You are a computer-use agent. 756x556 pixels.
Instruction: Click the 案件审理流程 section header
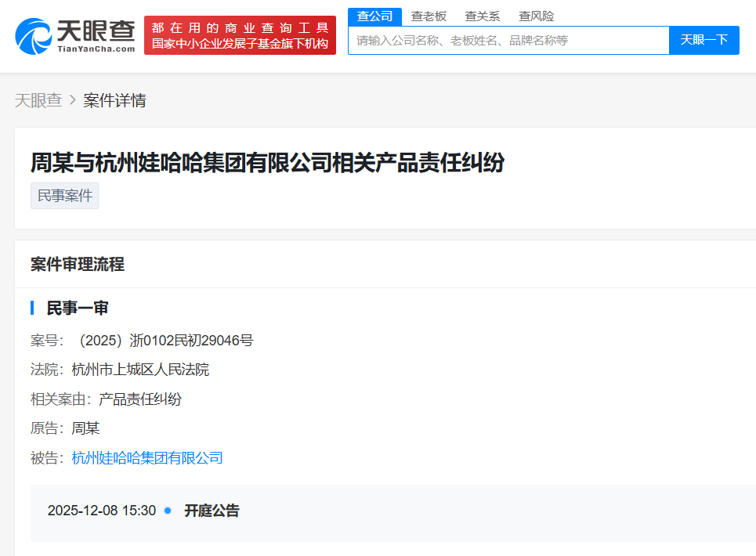[x=78, y=265]
